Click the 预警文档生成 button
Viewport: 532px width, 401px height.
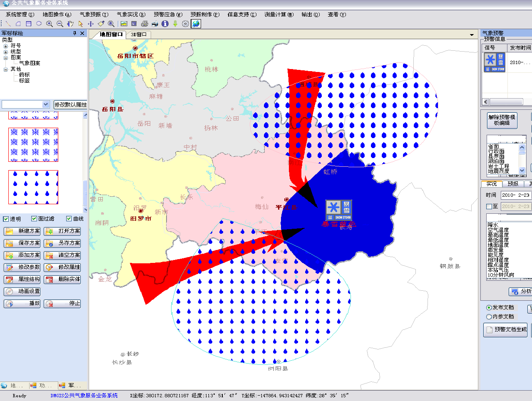click(506, 329)
